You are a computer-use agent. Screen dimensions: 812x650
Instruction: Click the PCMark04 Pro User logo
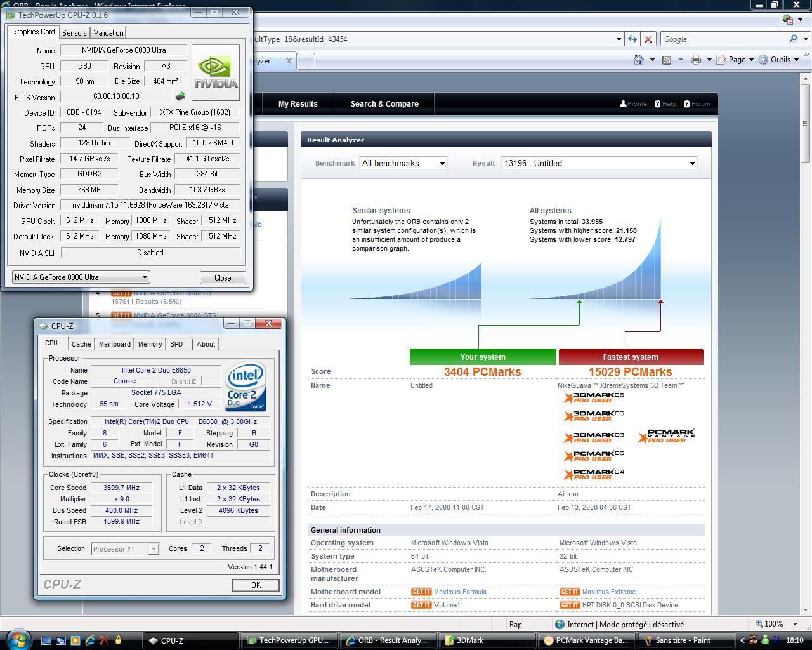(594, 474)
